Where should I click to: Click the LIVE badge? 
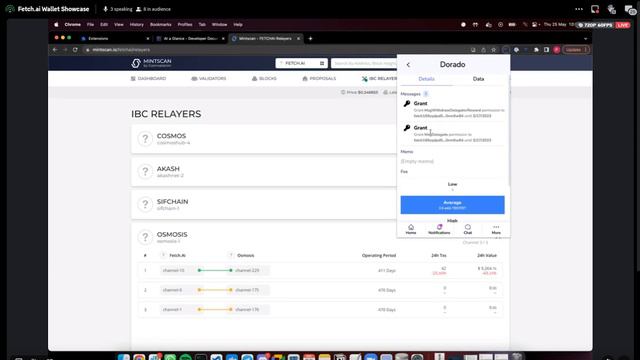click(x=622, y=25)
